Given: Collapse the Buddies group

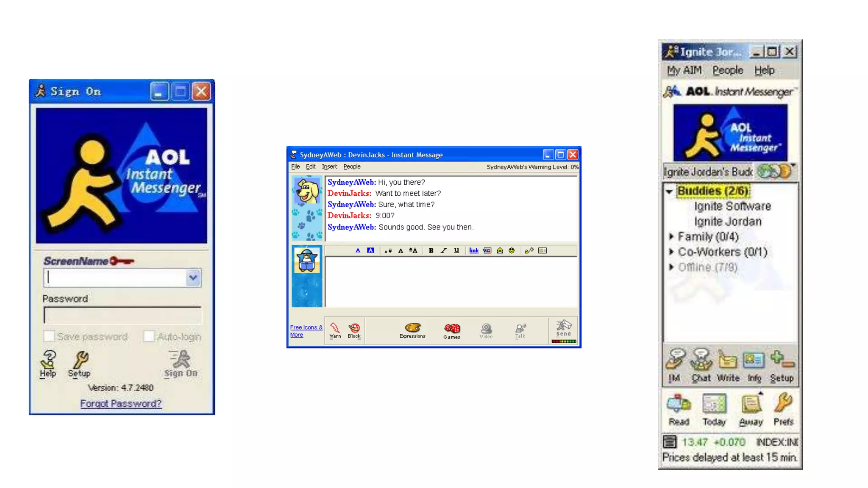Looking at the screenshot, I should 670,191.
